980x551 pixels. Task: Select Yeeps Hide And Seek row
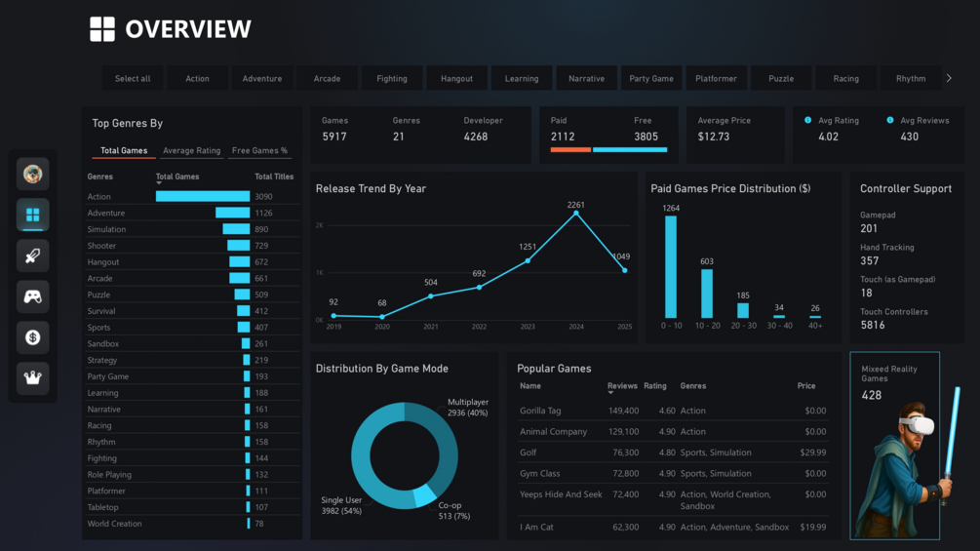point(673,499)
